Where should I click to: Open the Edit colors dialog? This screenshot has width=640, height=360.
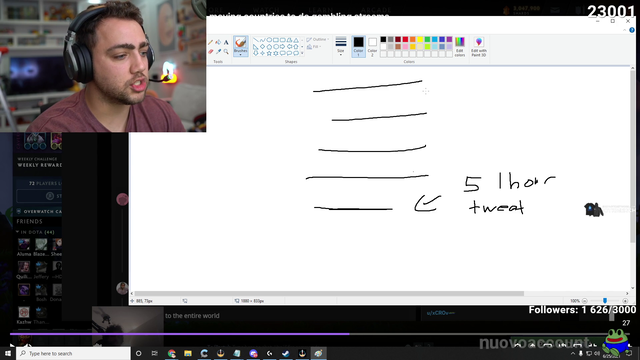460,47
